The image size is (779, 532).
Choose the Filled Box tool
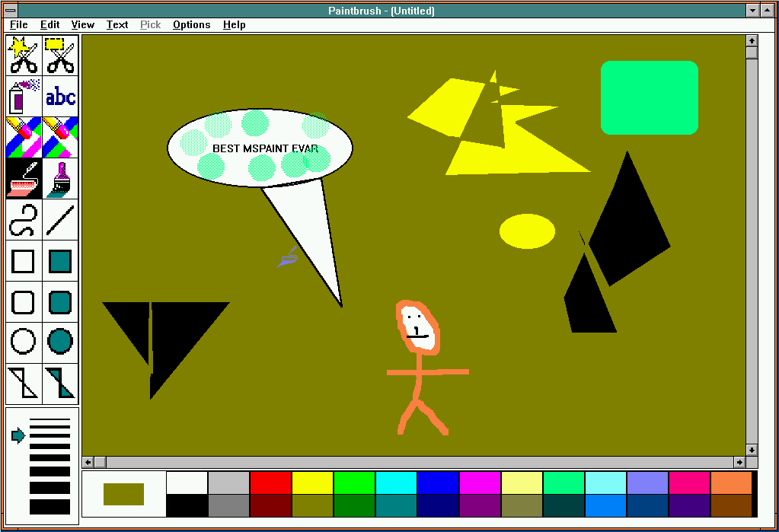[x=60, y=261]
